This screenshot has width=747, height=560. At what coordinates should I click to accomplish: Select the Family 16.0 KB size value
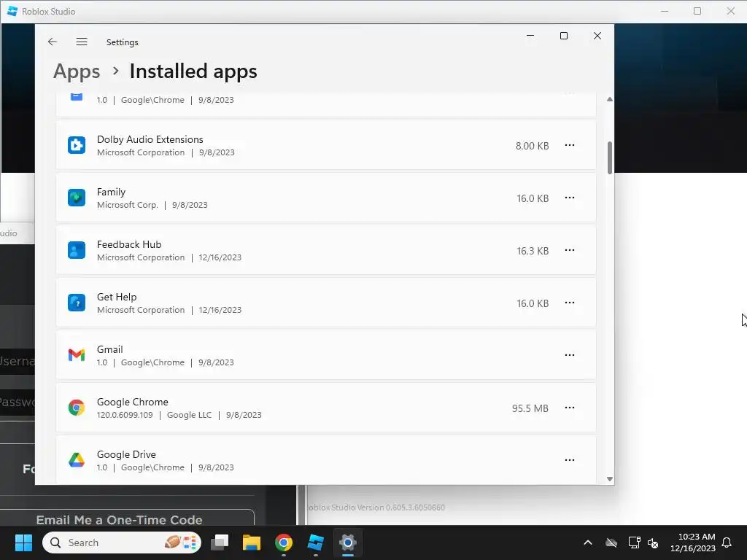[x=533, y=198]
